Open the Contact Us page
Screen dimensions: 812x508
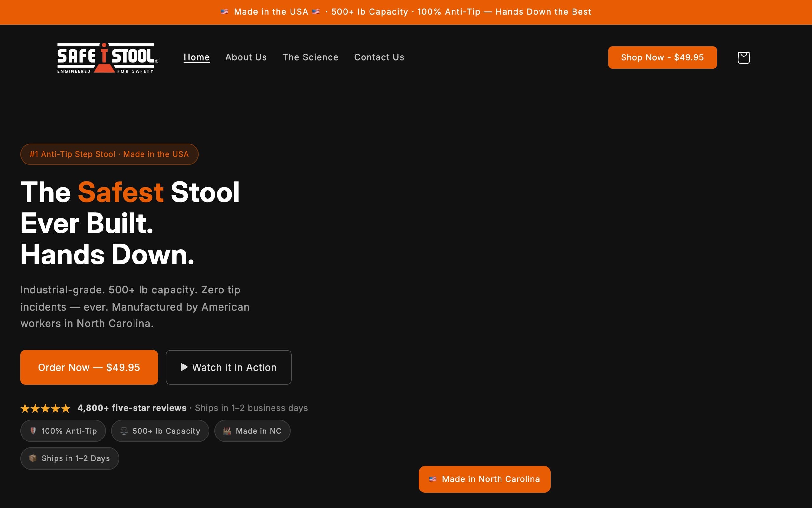(x=379, y=57)
